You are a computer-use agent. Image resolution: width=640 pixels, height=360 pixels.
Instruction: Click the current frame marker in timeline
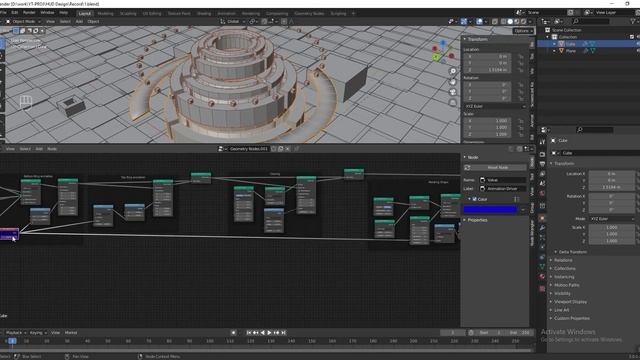(12, 340)
